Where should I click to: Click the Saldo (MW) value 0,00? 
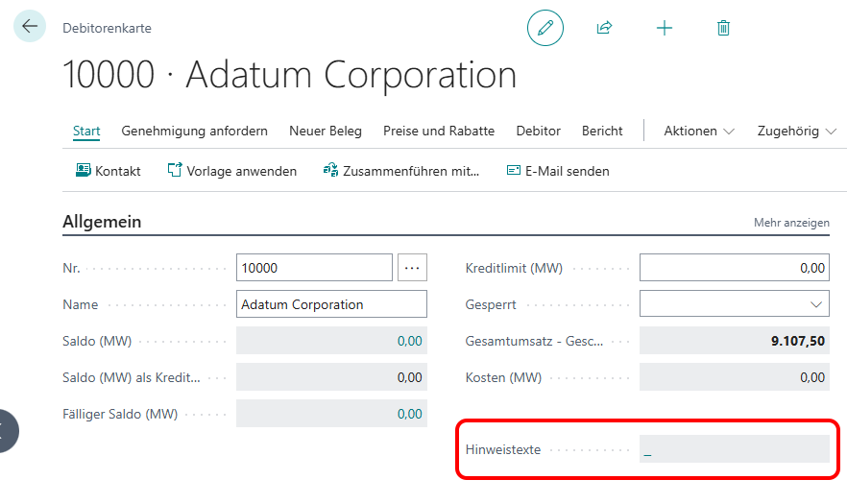point(409,341)
